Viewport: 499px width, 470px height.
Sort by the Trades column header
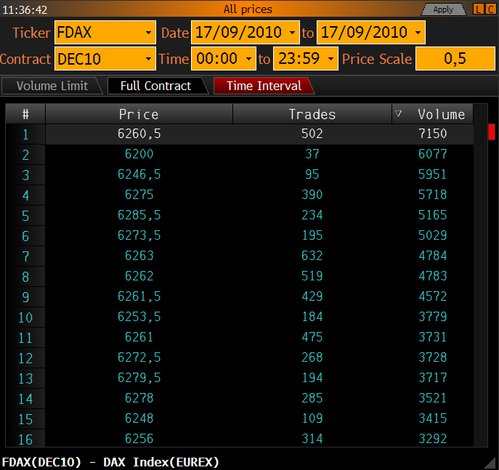click(x=312, y=114)
